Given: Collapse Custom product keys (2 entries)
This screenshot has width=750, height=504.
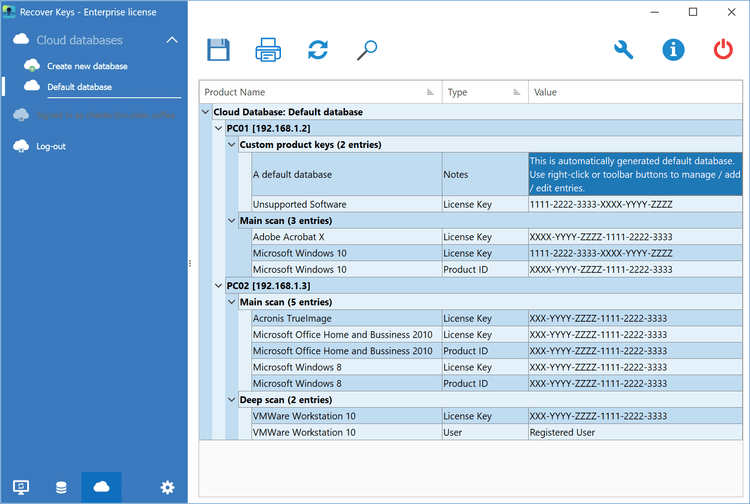Looking at the screenshot, I should [x=232, y=144].
